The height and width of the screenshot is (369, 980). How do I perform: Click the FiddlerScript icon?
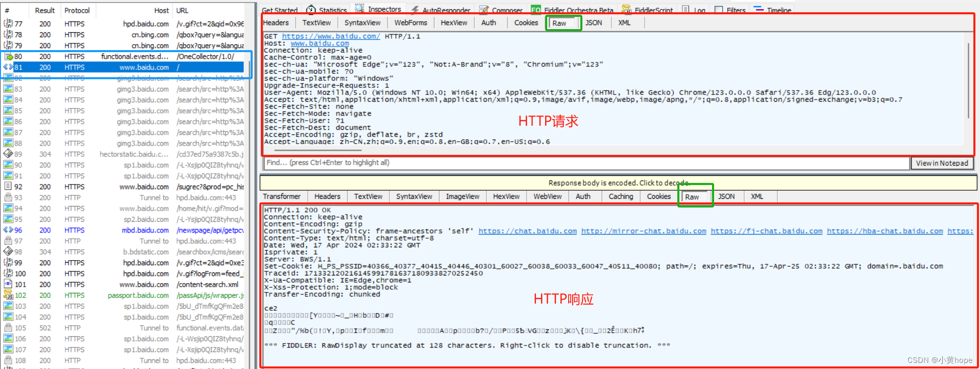tap(626, 10)
